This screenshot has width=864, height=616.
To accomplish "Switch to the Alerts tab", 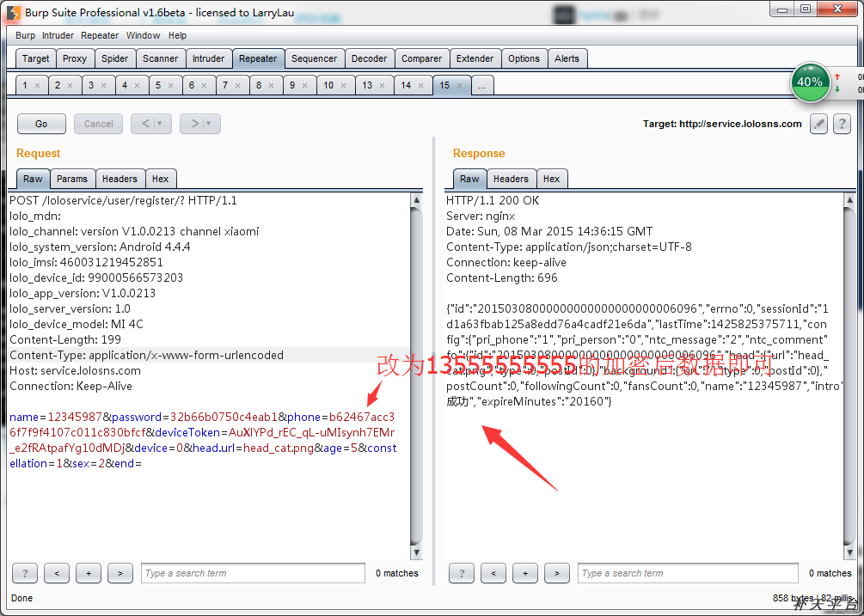I will tap(567, 58).
